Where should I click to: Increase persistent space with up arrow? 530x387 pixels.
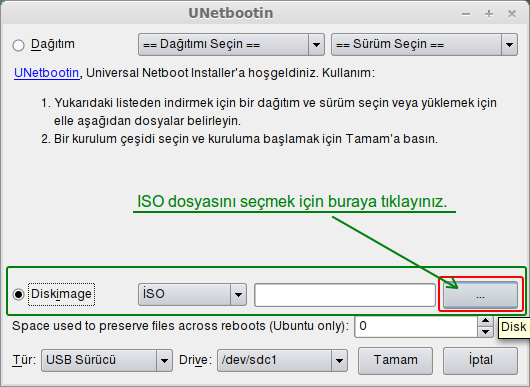click(486, 321)
